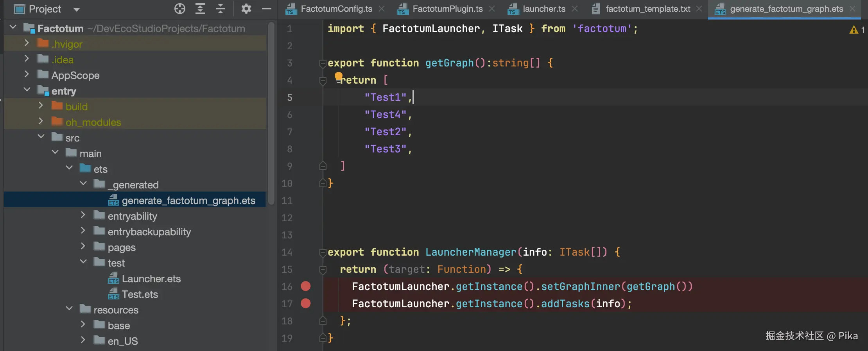
Task: Select generate_factotum_graph.ets in project tree
Action: coord(135,200)
